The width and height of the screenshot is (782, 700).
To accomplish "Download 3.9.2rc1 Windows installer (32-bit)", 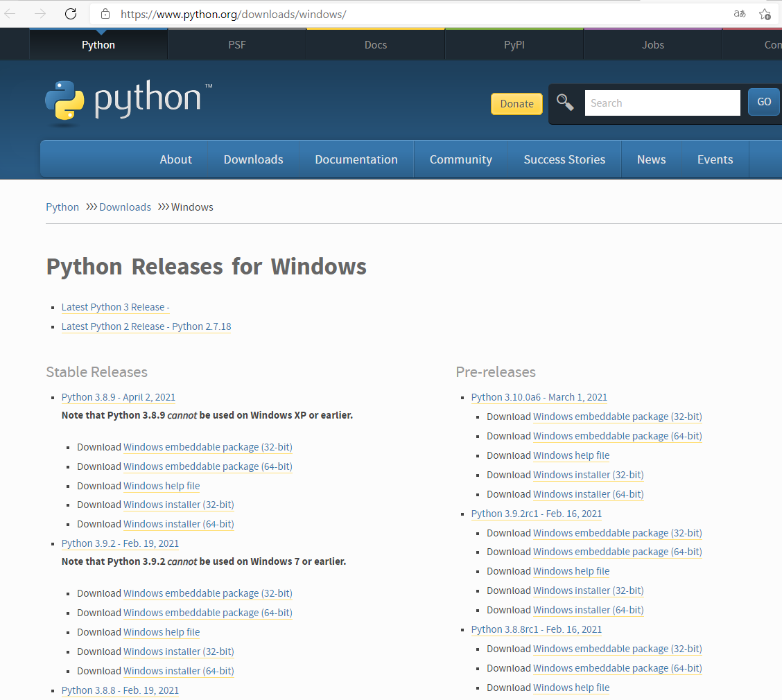I will point(589,591).
